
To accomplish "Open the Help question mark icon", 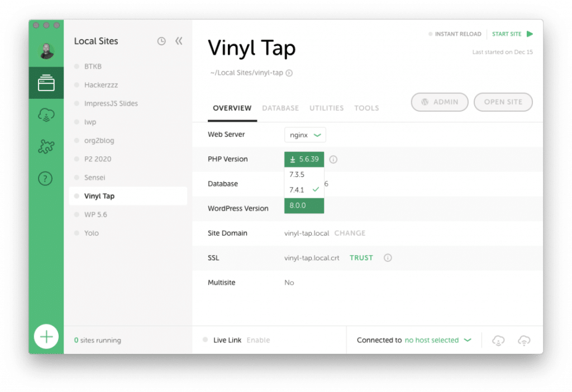I will coord(46,178).
